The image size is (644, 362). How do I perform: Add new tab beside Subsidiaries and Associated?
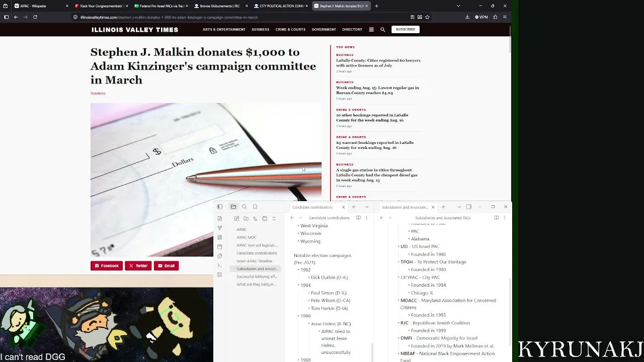[x=443, y=207]
